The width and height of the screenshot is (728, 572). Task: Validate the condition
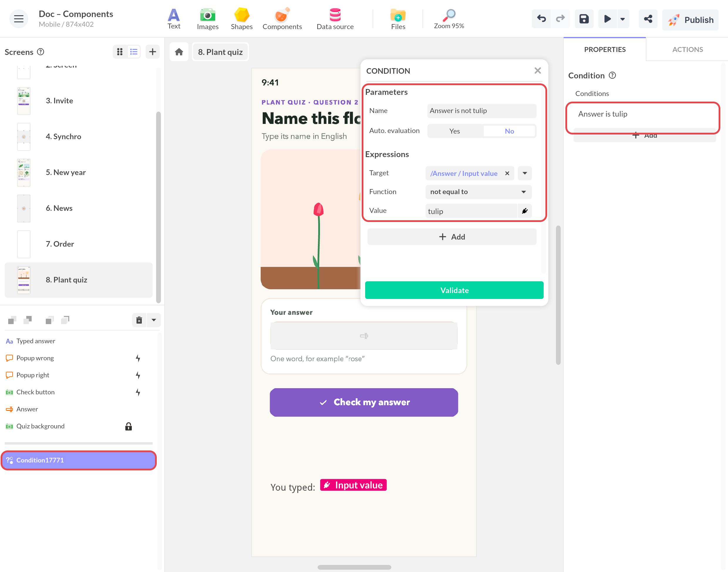point(454,290)
